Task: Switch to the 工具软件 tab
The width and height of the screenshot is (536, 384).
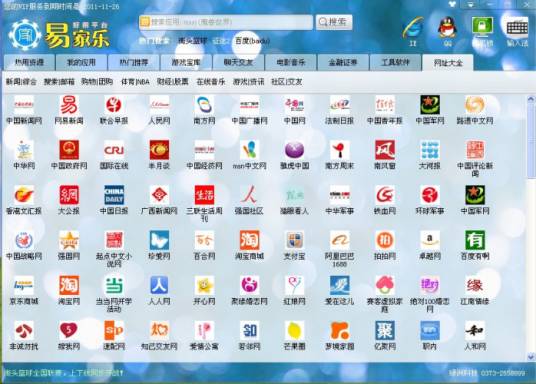Action: tap(396, 63)
